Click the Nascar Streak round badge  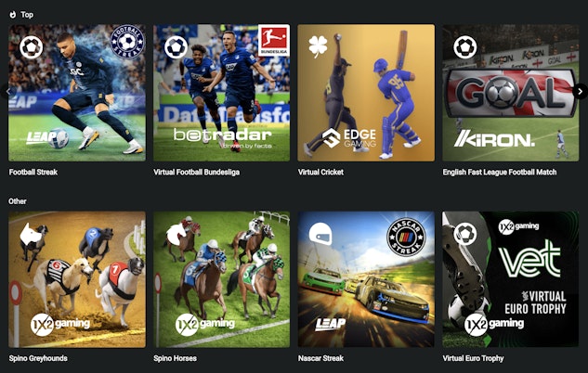tap(406, 237)
